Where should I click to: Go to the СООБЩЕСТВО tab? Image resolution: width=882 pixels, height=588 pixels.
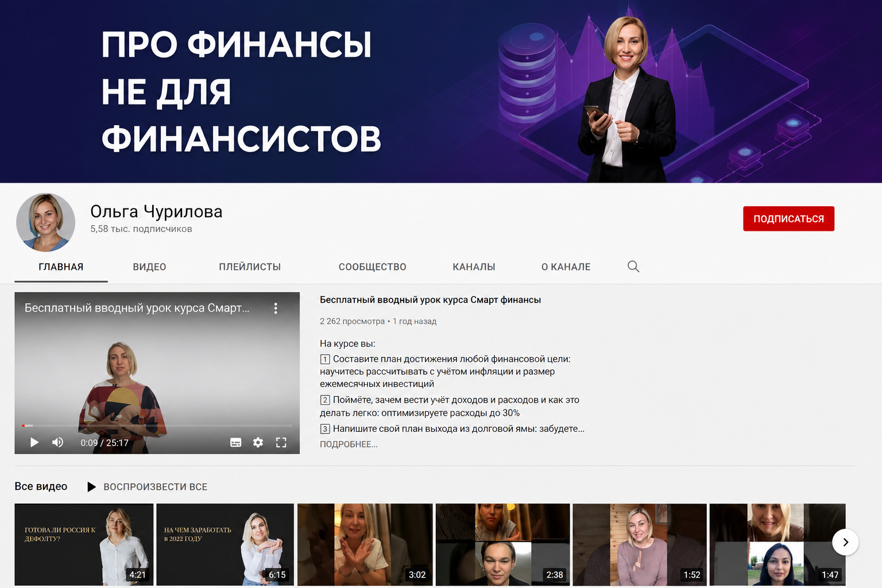(372, 267)
